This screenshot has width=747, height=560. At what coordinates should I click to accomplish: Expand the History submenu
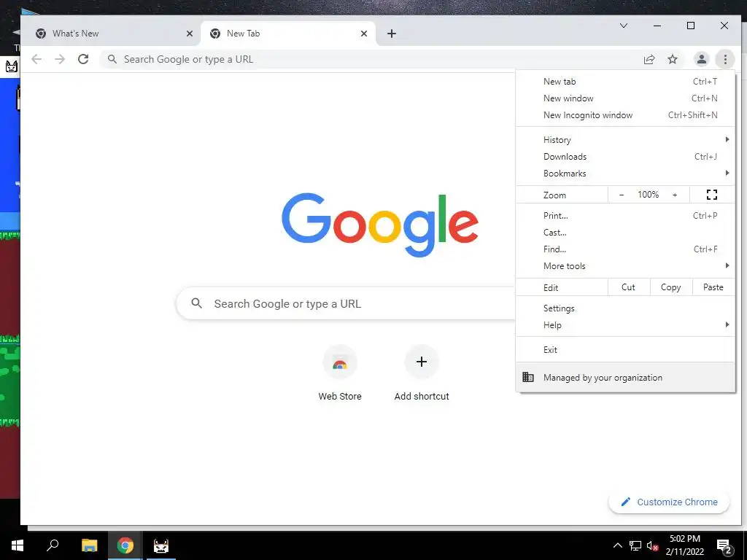[625, 139]
